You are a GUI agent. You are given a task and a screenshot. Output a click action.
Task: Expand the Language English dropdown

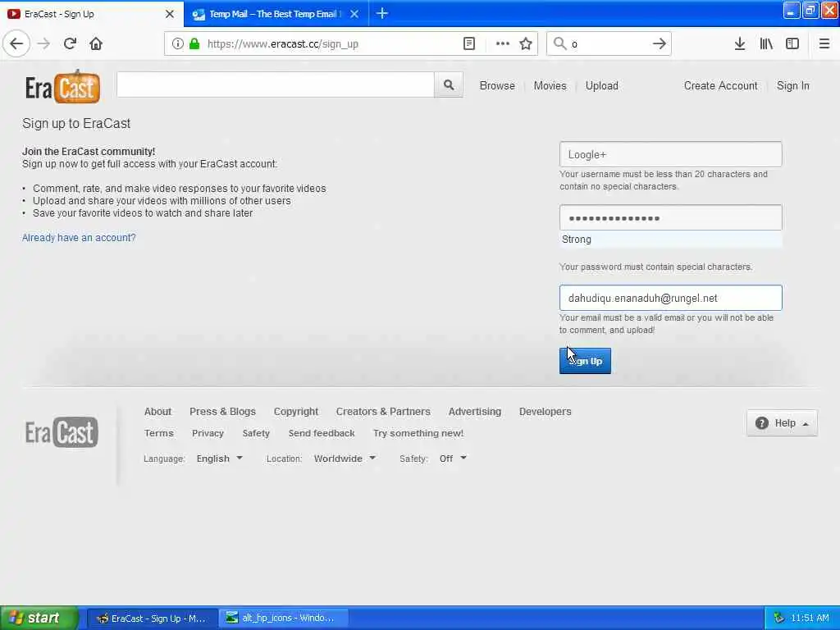click(x=220, y=459)
